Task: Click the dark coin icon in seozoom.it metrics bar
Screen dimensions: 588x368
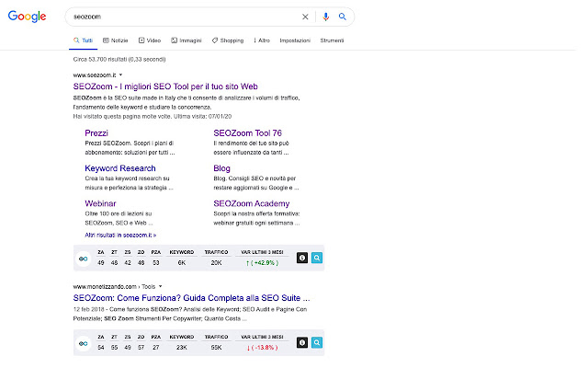Action: (x=302, y=258)
